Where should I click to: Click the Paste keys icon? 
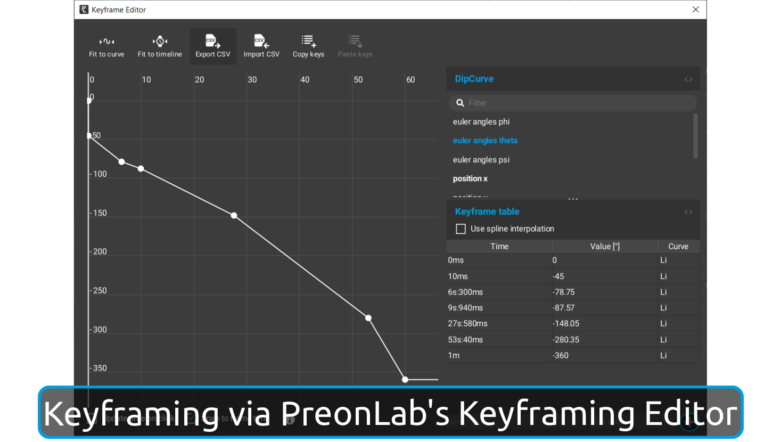click(353, 42)
